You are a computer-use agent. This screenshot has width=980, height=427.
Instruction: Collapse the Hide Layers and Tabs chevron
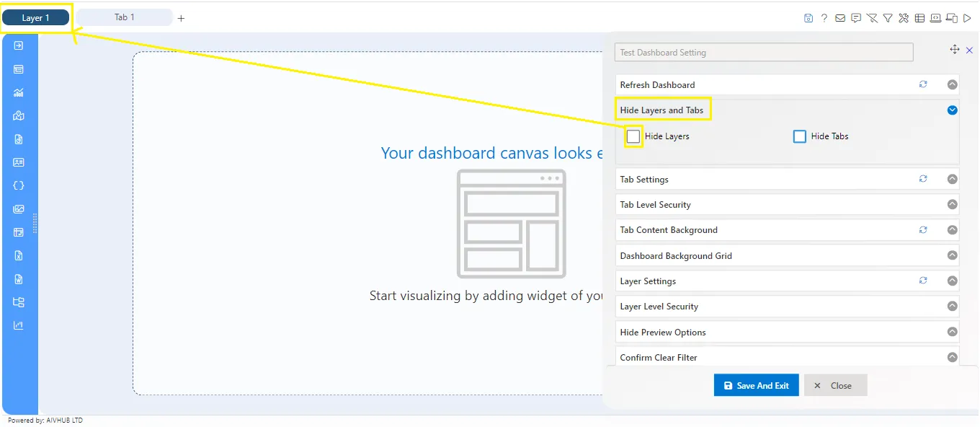(953, 110)
